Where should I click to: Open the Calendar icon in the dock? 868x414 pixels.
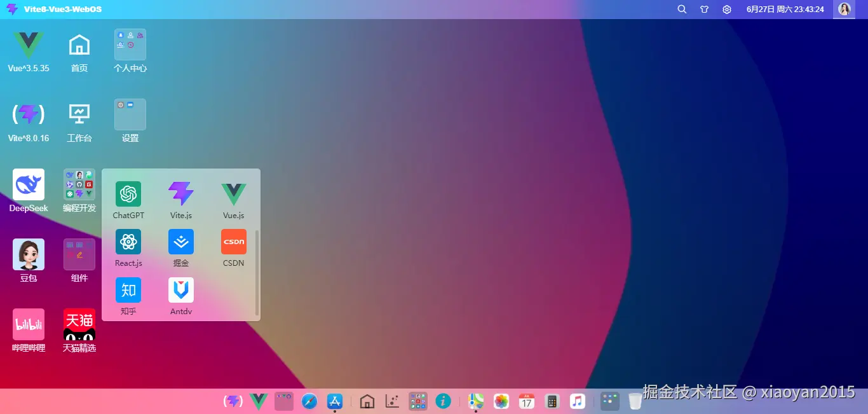click(527, 401)
